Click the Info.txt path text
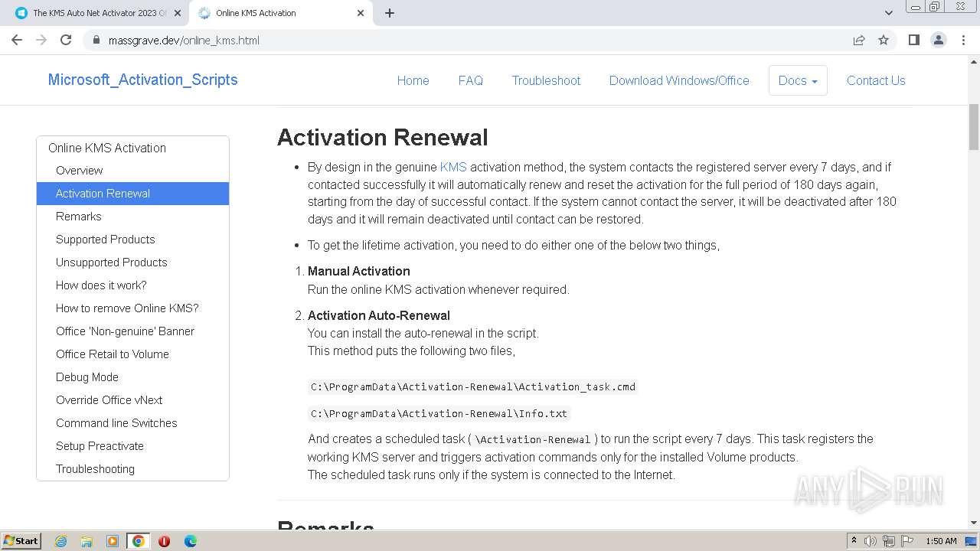 (x=439, y=413)
